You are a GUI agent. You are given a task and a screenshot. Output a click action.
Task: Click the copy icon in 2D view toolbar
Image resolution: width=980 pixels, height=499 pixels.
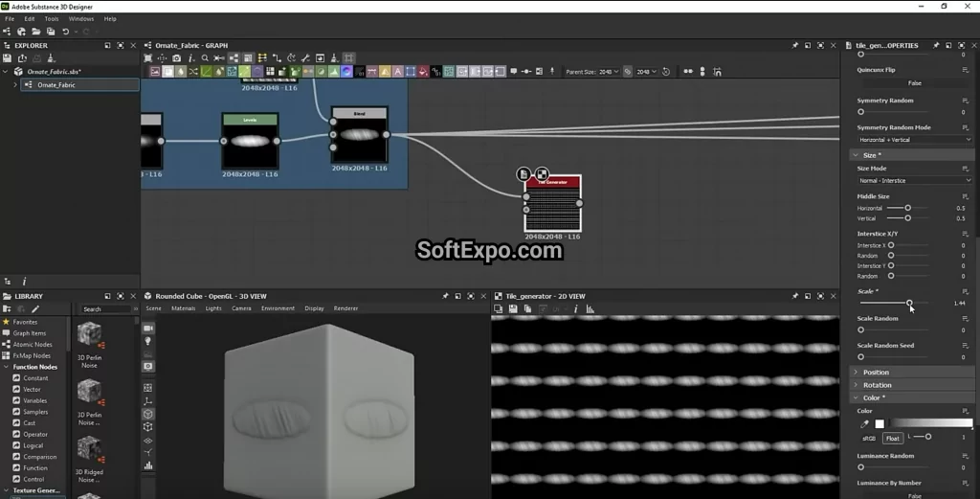[527, 309]
